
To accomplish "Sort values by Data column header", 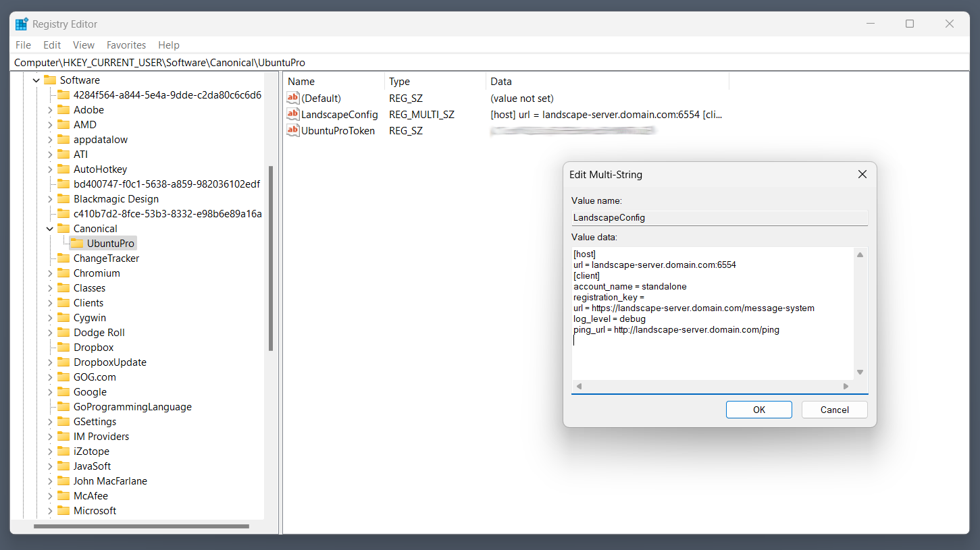I will coord(607,82).
